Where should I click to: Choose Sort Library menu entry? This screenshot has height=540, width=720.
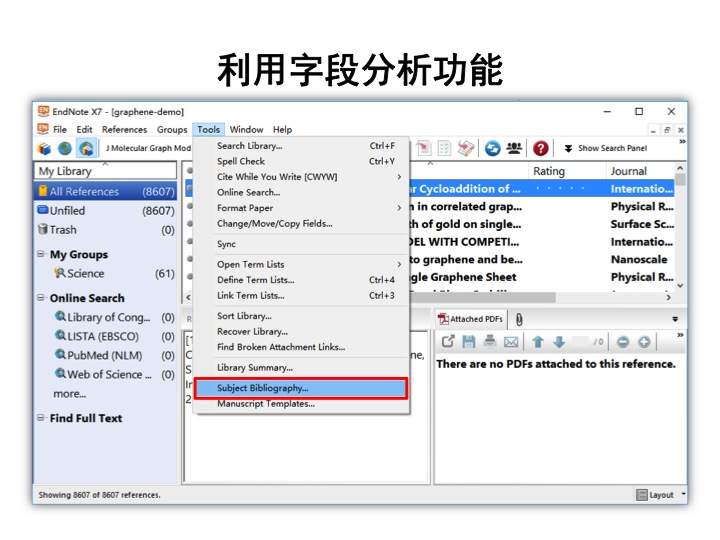pos(301,316)
